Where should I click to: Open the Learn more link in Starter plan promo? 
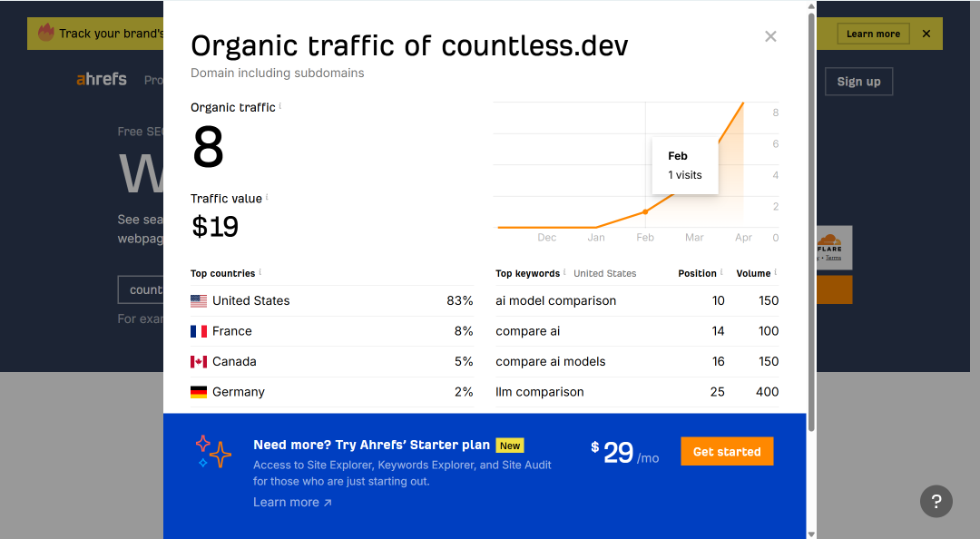(292, 502)
